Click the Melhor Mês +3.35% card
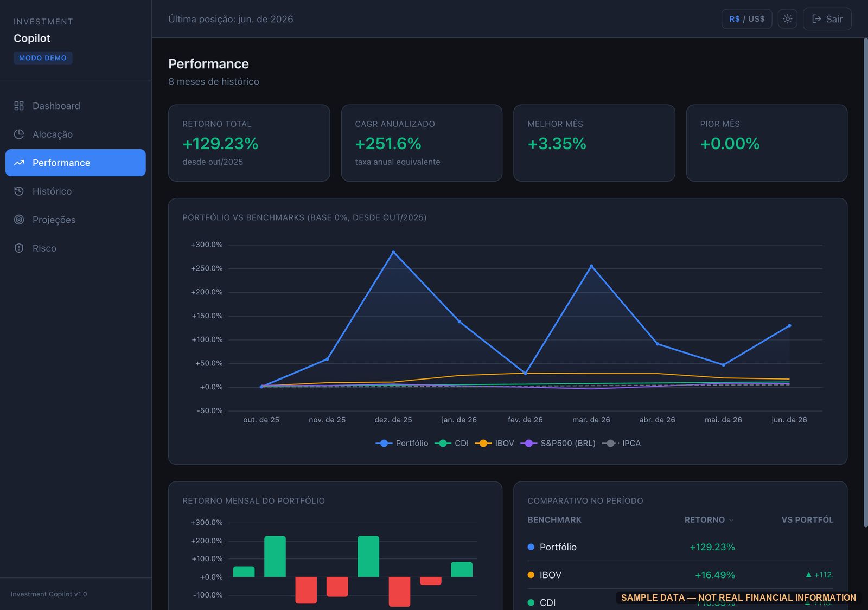 594,143
